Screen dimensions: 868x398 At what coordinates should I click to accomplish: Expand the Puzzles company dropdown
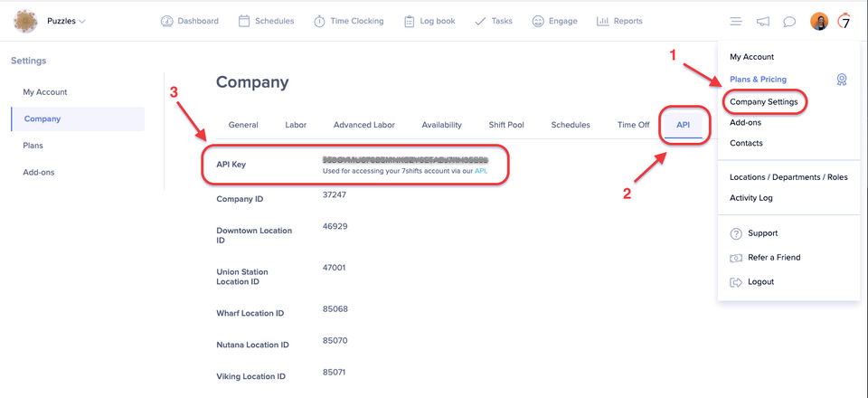[66, 22]
